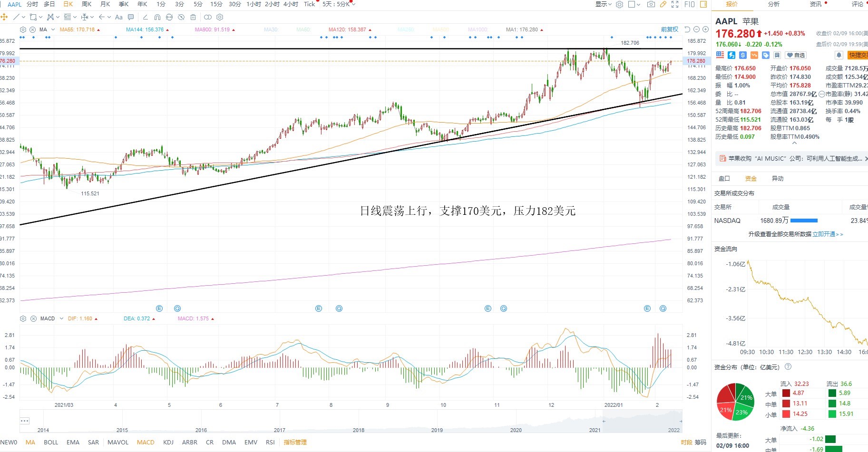The height and width of the screenshot is (452, 868).
Task: Click the blue price tag icon
Action: [766, 55]
